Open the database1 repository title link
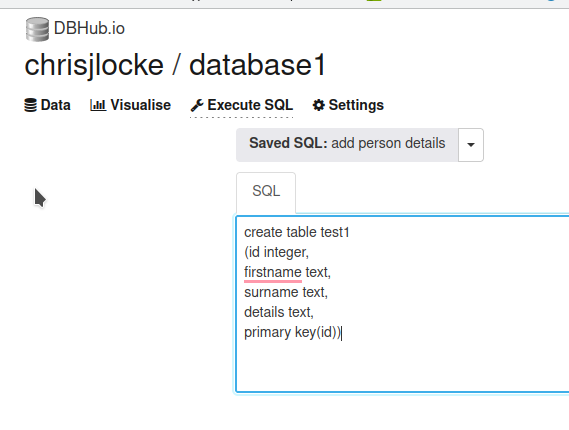 pyautogui.click(x=257, y=65)
